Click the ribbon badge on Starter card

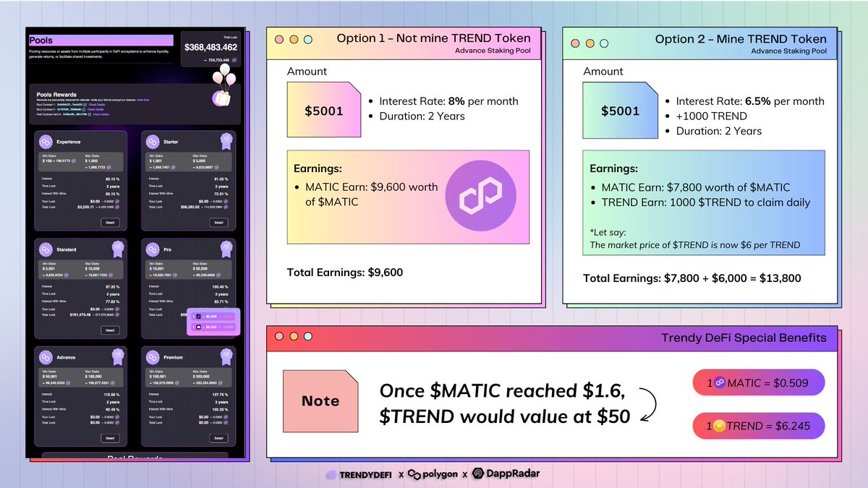pyautogui.click(x=226, y=141)
